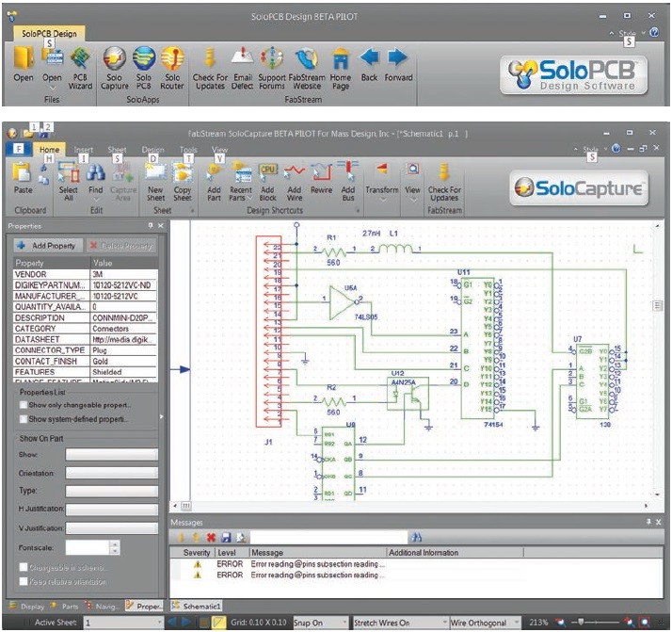Click the Fontscale stepper arrows

(x=115, y=547)
